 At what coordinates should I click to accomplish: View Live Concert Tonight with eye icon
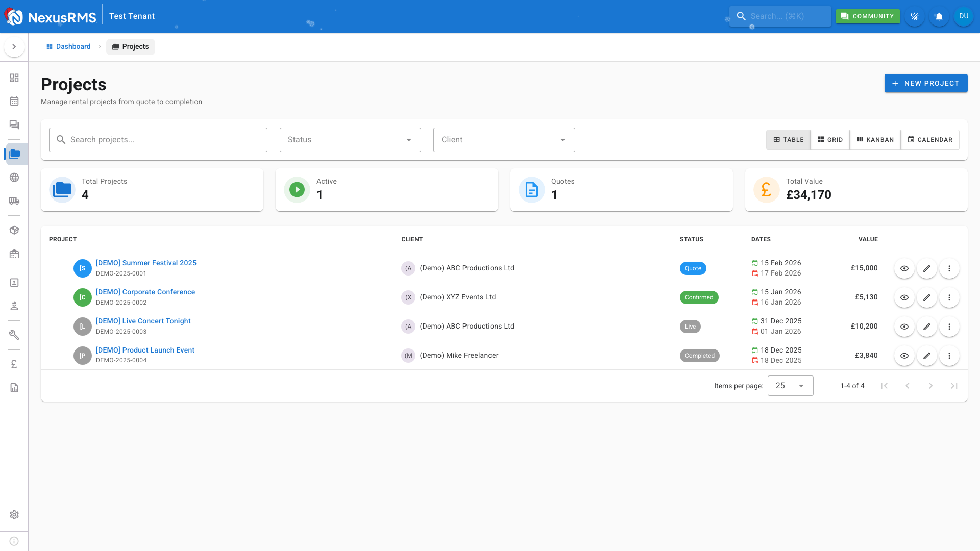coord(904,327)
